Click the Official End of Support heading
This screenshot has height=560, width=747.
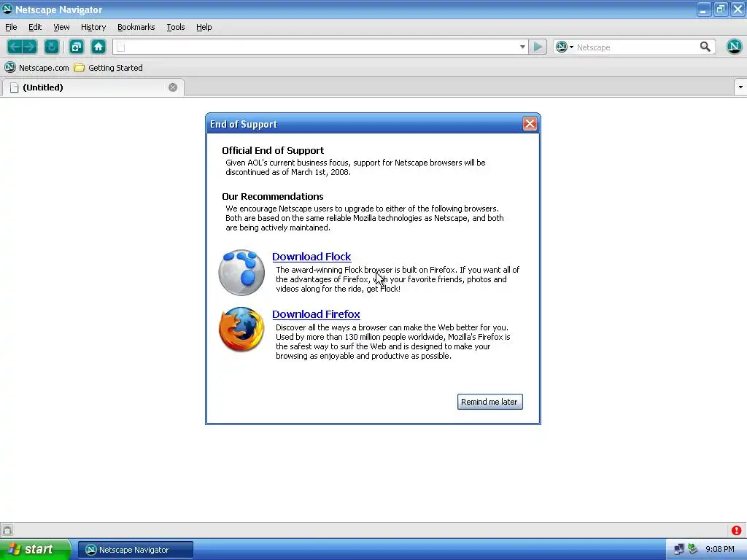click(x=273, y=150)
